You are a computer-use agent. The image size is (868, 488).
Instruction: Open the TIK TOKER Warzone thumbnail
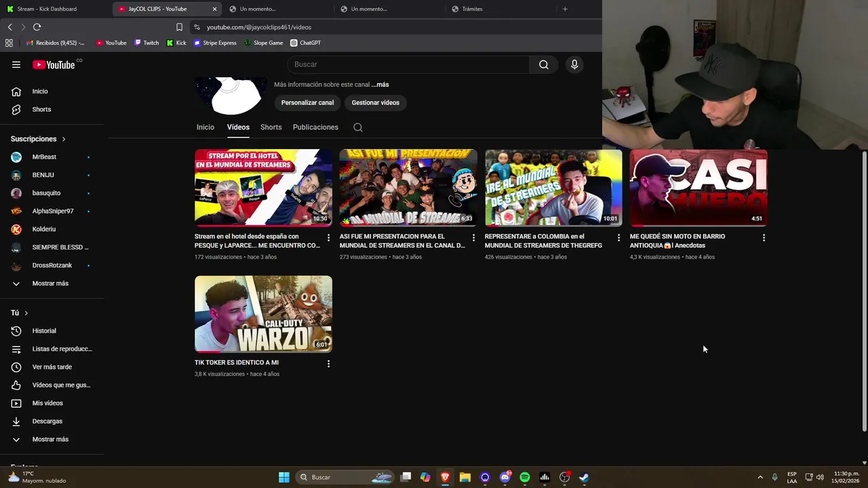click(263, 314)
